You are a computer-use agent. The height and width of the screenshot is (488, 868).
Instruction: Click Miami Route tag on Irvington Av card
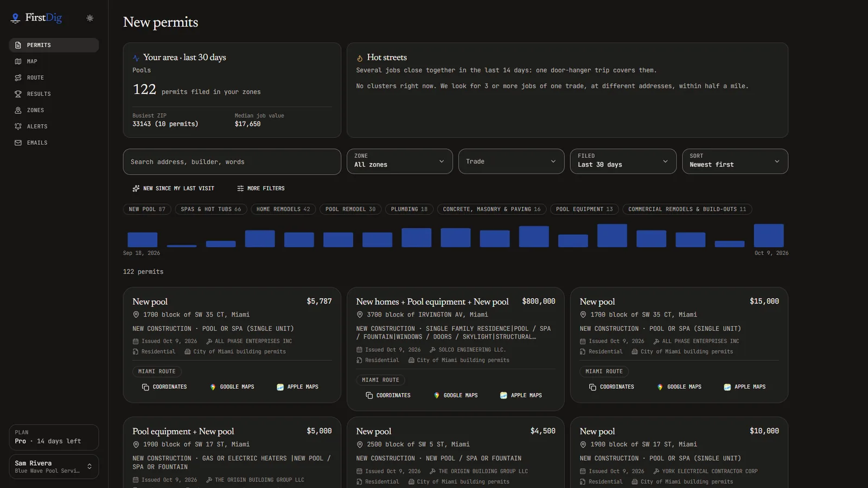point(380,380)
